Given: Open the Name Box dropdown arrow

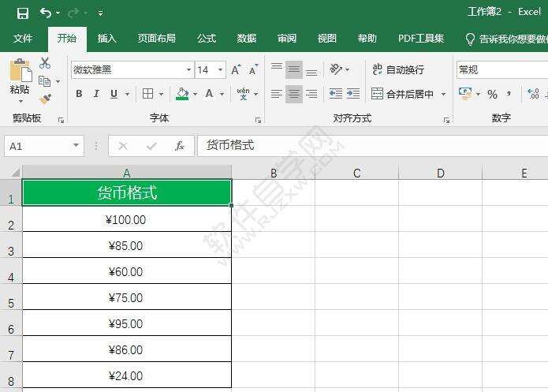Looking at the screenshot, I should tap(76, 145).
